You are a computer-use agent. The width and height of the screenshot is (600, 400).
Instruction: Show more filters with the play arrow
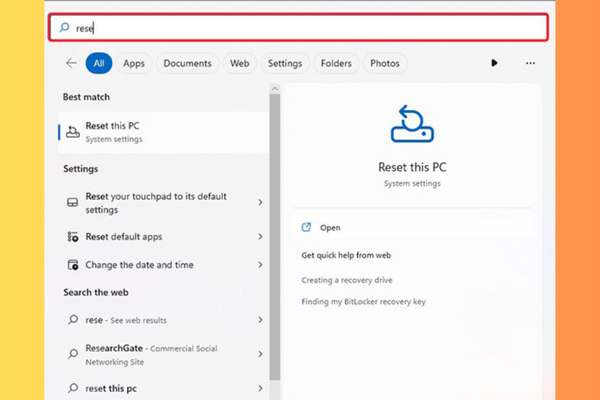tap(494, 63)
